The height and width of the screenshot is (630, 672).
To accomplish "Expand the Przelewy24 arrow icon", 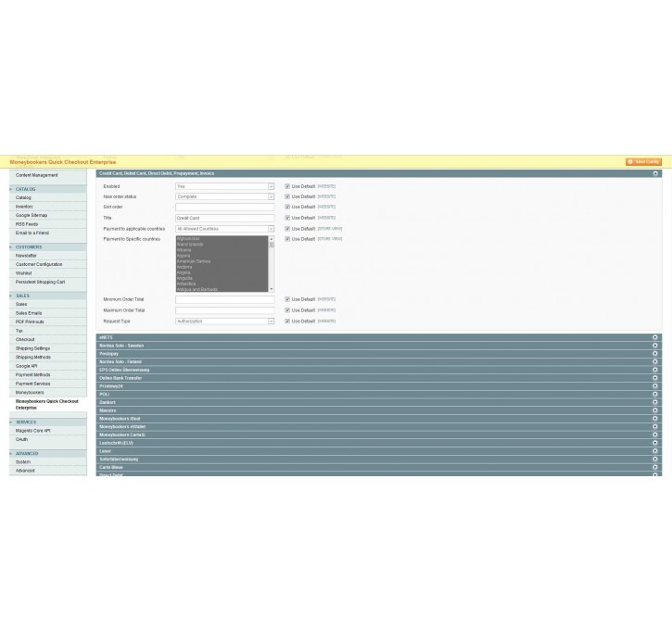I will click(655, 386).
